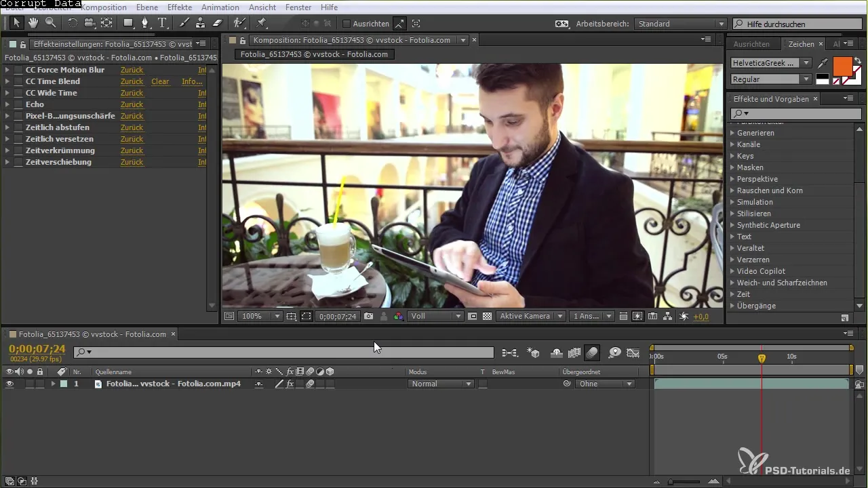This screenshot has height=488, width=868.
Task: Open the HelveticaGreek font family dropdown
Action: pyautogui.click(x=771, y=63)
